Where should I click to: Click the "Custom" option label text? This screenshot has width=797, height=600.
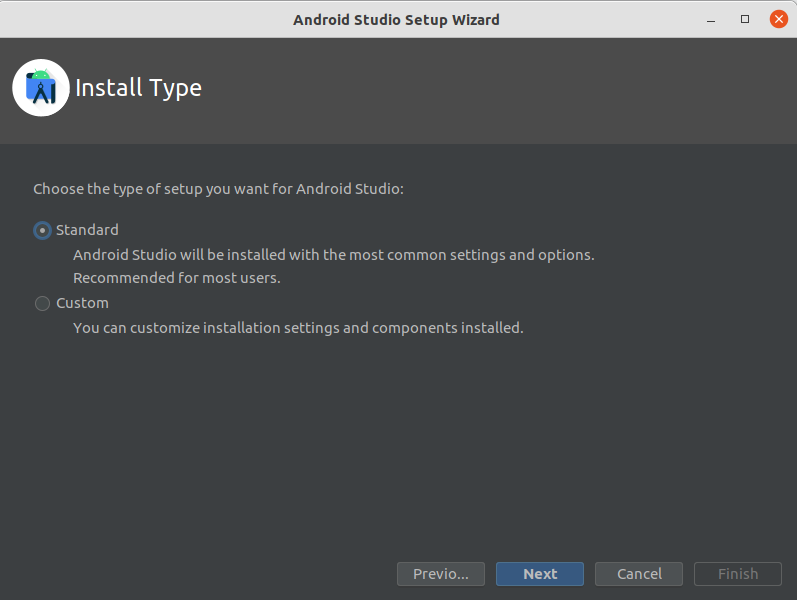click(x=82, y=303)
